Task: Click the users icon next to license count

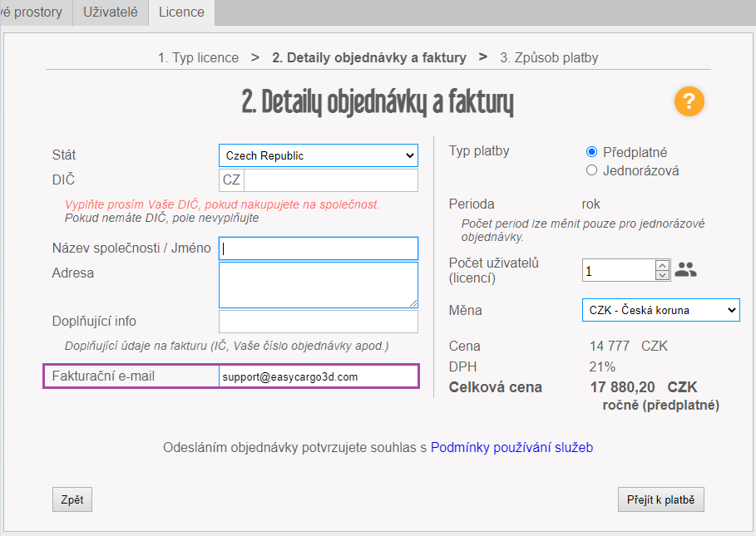Action: [685, 269]
